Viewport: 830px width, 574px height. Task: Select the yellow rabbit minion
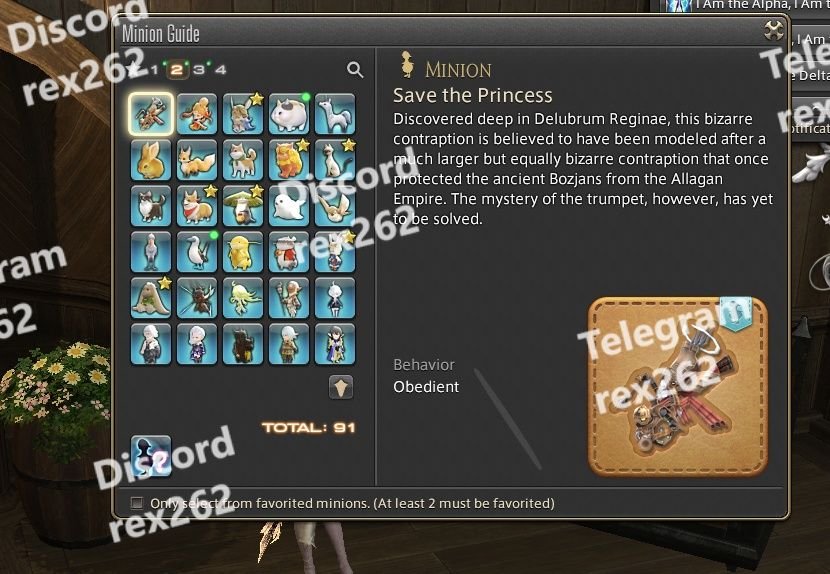pos(151,160)
